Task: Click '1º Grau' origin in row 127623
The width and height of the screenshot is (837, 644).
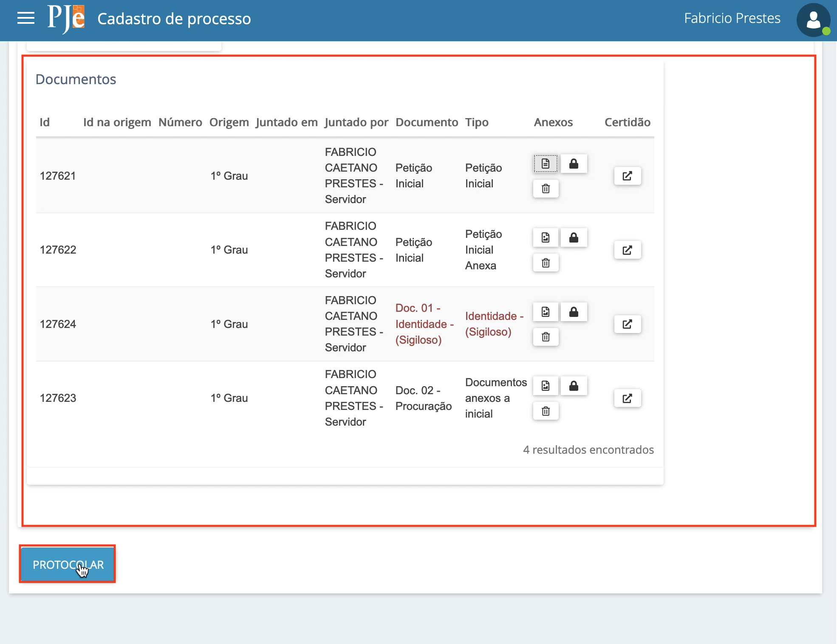Action: 229,398
